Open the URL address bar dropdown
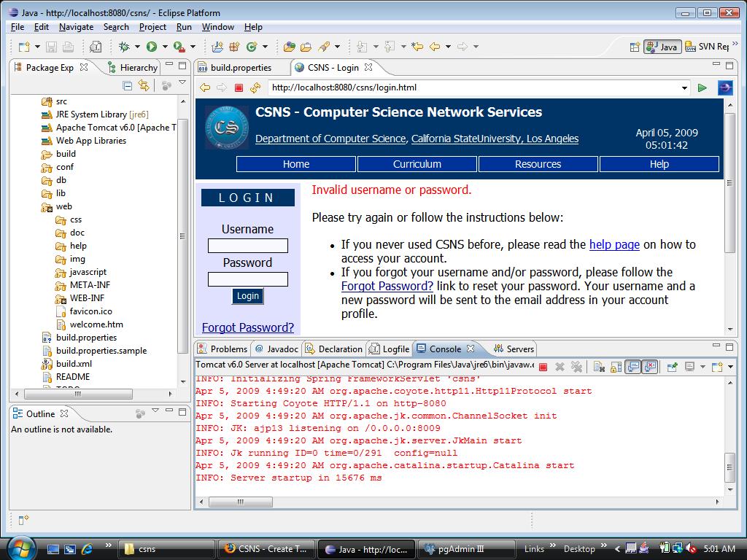The height and width of the screenshot is (560, 747). click(x=684, y=87)
